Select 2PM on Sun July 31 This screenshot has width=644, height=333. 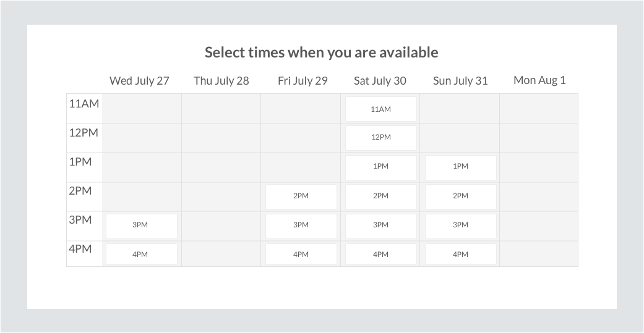(460, 196)
